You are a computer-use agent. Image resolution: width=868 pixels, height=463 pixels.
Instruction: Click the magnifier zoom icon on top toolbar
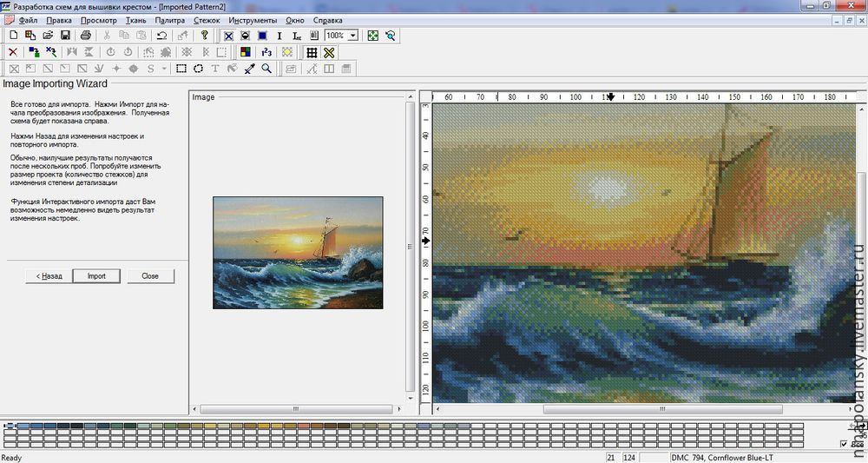391,36
